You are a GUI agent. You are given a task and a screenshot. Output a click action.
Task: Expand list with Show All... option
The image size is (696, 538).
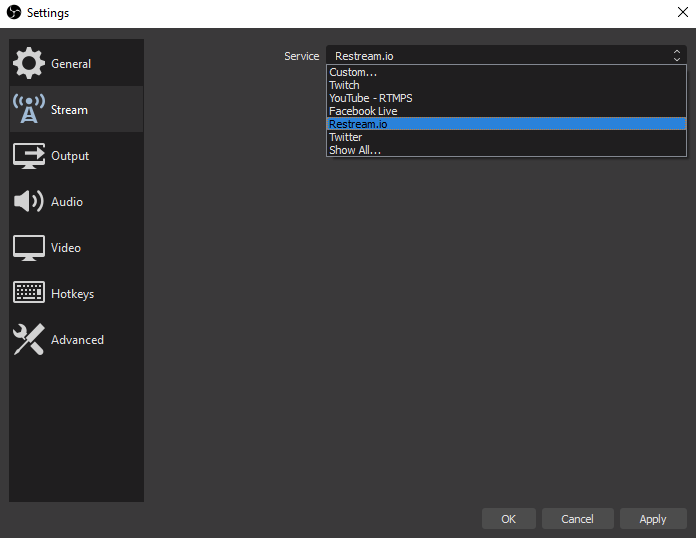355,150
